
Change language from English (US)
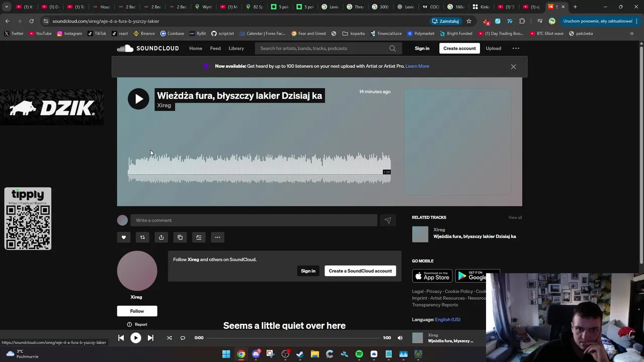pyautogui.click(x=447, y=319)
